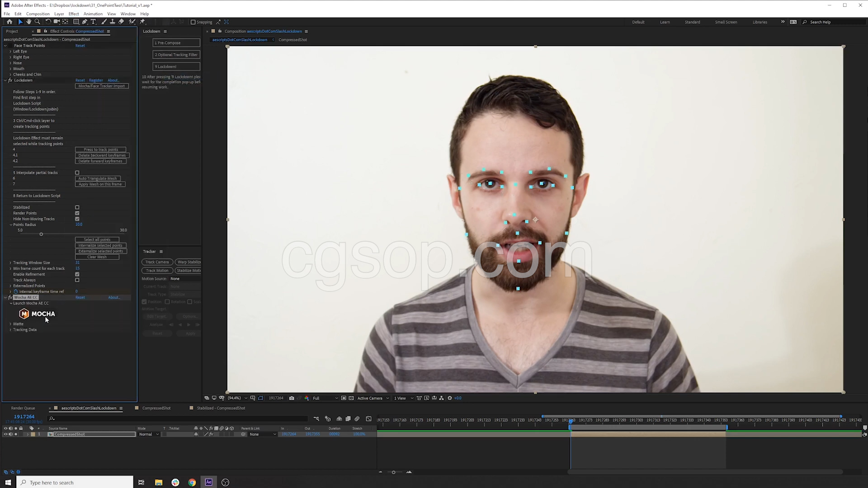
Task: Expand the Left Eye property group
Action: (x=10, y=52)
